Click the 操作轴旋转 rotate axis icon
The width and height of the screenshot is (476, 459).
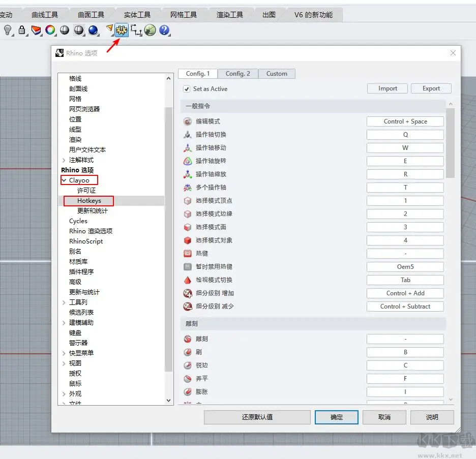187,161
